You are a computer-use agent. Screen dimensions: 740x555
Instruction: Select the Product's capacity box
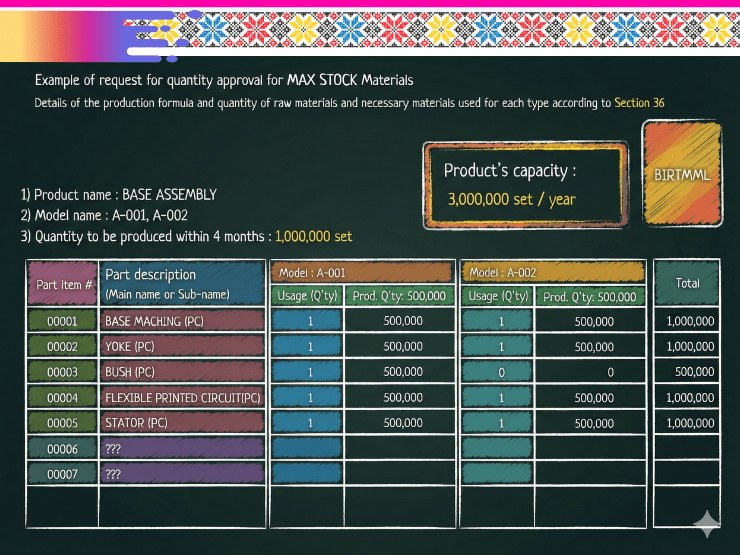click(525, 185)
